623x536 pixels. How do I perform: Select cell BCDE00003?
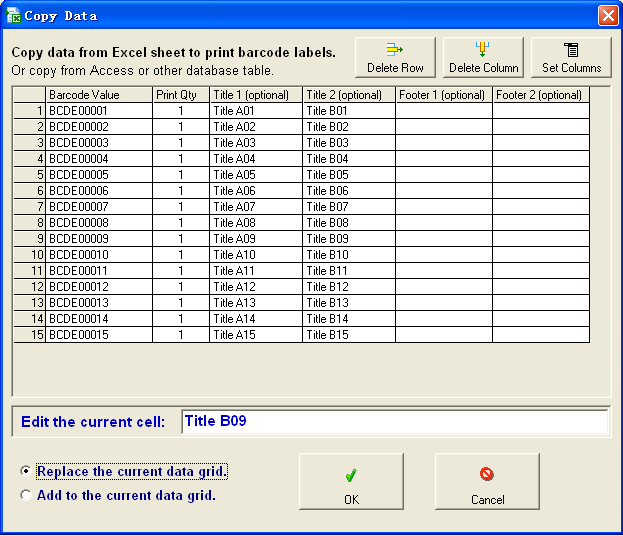pyautogui.click(x=99, y=143)
